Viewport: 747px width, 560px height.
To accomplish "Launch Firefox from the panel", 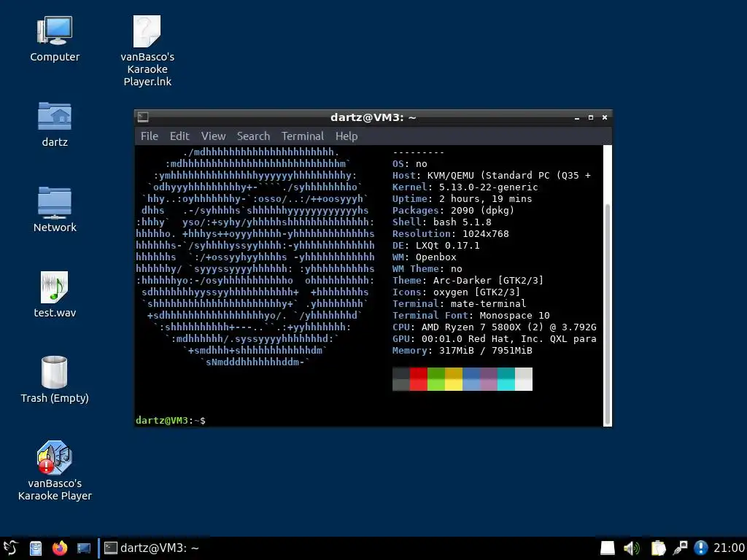I will pos(60,548).
